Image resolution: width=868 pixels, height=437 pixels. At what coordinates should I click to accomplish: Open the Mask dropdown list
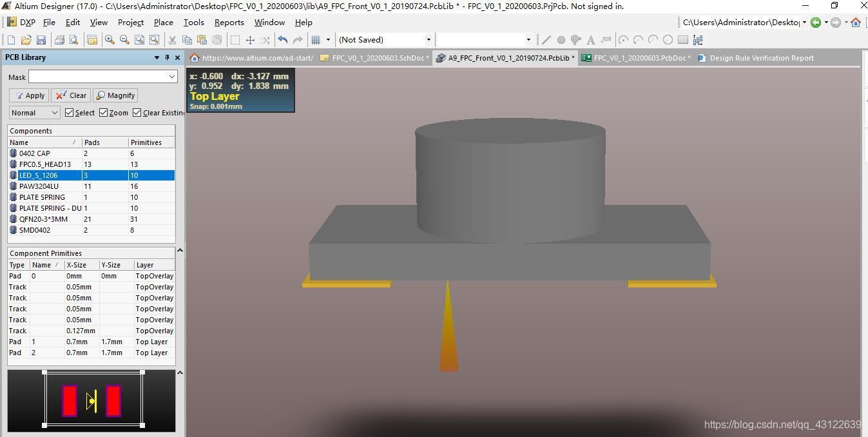tap(172, 77)
